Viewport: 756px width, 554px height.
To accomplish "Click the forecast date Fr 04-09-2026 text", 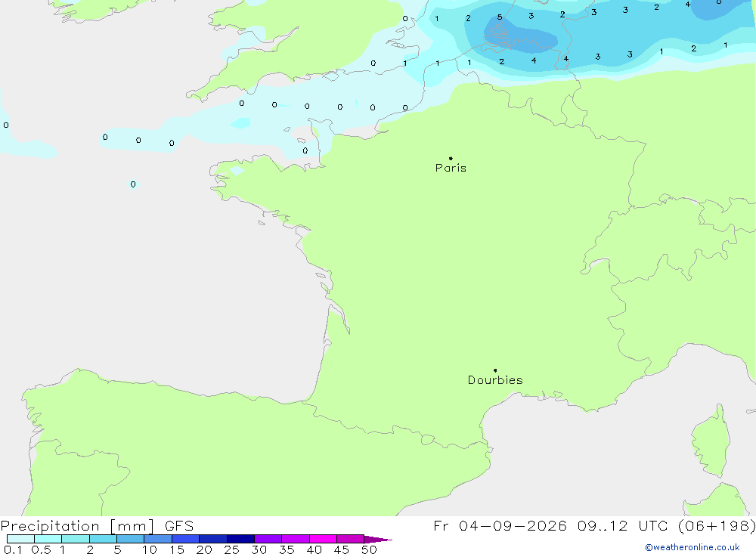I will pyautogui.click(x=500, y=525).
